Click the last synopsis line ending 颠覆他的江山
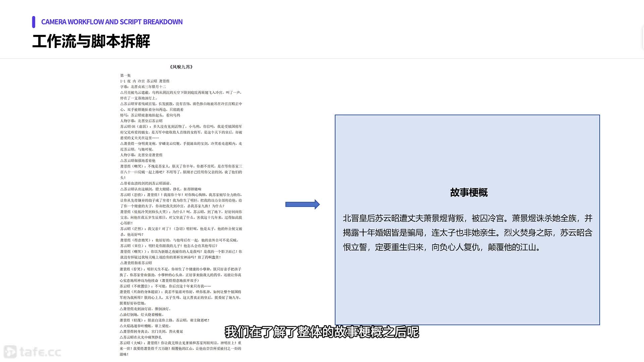644x362 pixels. pyautogui.click(x=441, y=247)
